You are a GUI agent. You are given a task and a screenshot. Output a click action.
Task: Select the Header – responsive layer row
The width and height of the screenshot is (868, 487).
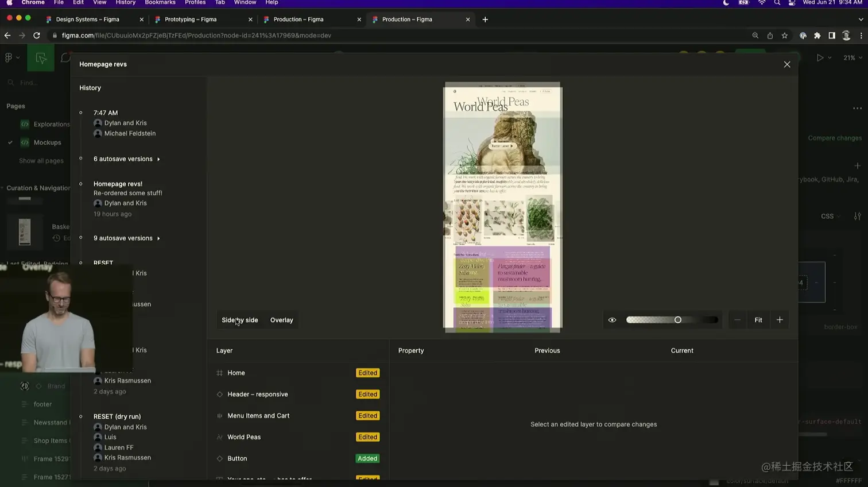[x=298, y=394]
